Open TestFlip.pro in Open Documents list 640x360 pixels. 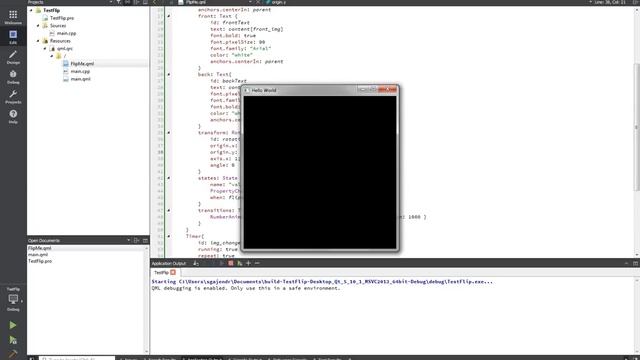click(40, 261)
